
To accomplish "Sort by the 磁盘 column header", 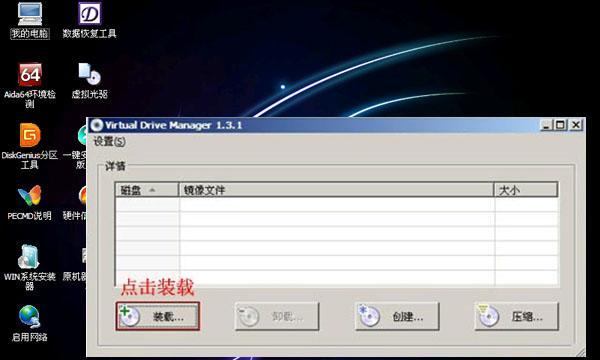I will click(x=147, y=190).
